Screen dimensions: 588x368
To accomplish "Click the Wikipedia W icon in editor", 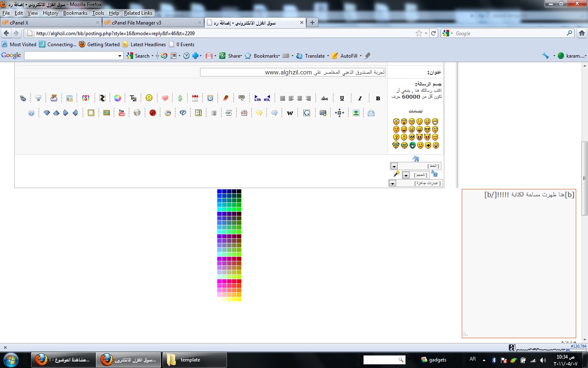I will pos(290,113).
